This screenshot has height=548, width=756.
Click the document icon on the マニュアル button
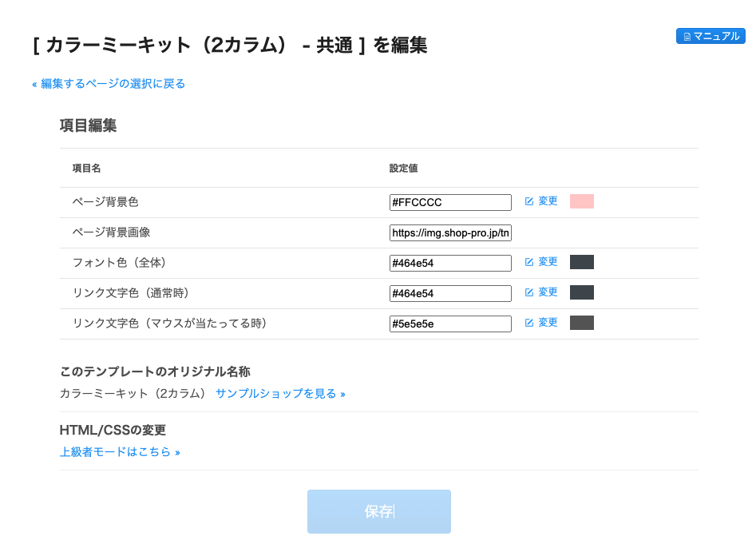688,36
